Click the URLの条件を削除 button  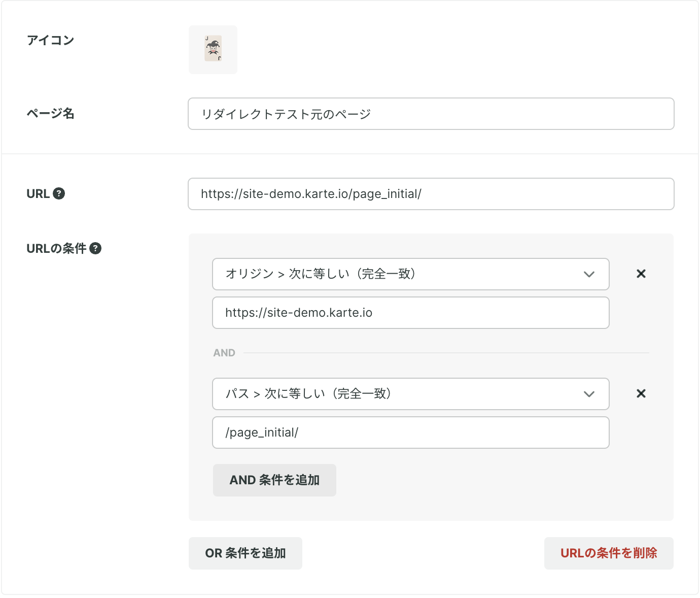(609, 553)
